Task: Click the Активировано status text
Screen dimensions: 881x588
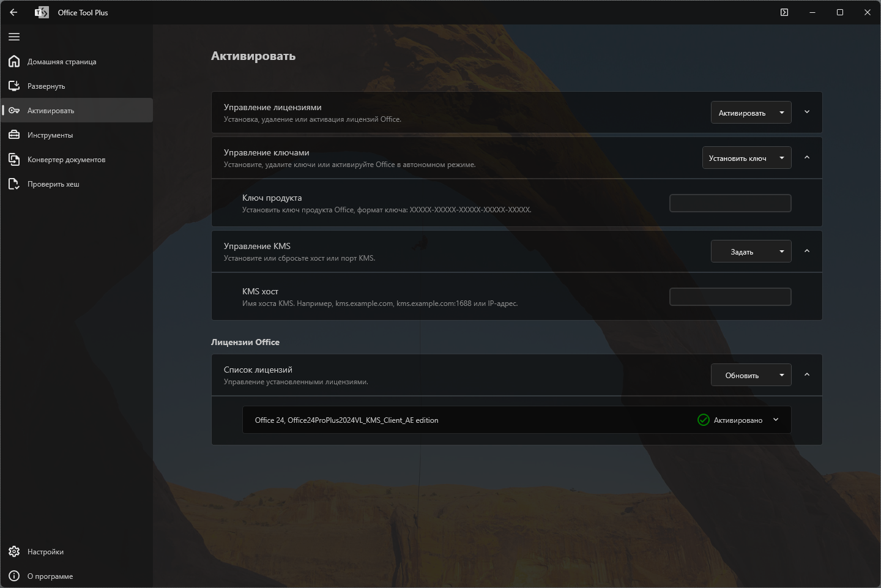Action: [738, 420]
